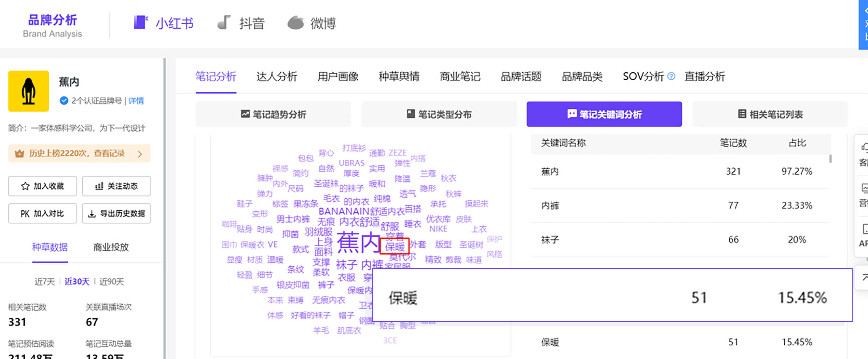Click the 保暖 keyword in word cloud
This screenshot has height=359, width=868.
(x=394, y=246)
